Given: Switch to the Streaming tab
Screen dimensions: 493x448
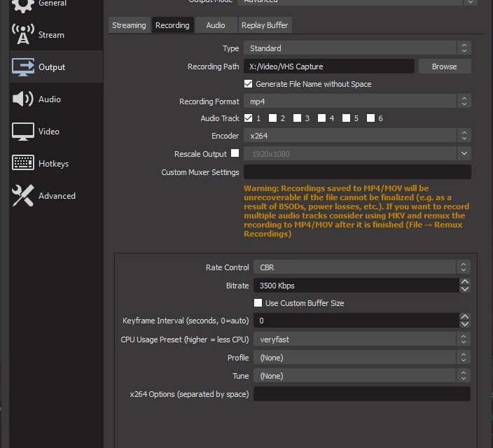Looking at the screenshot, I should pos(129,25).
